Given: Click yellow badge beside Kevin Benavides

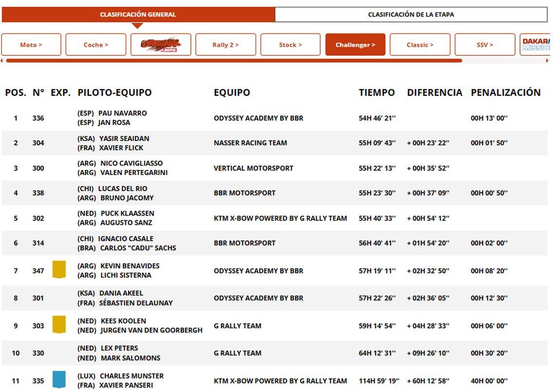Looking at the screenshot, I should click(x=59, y=270).
